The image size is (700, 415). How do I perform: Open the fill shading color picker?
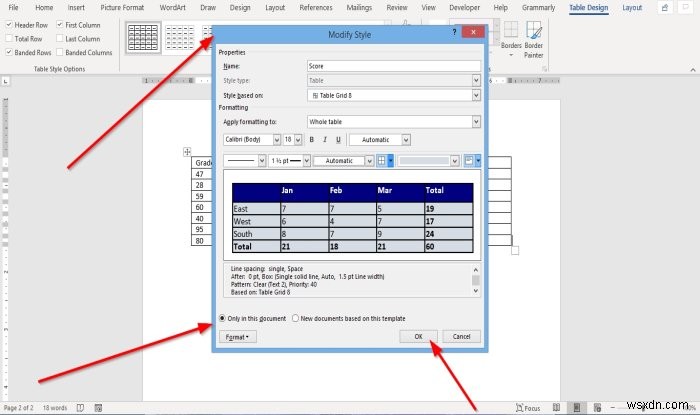point(428,161)
